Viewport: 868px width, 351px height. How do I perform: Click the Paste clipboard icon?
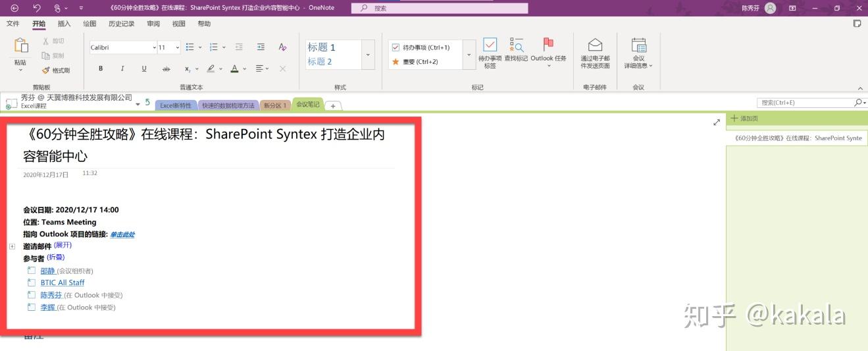pos(21,45)
